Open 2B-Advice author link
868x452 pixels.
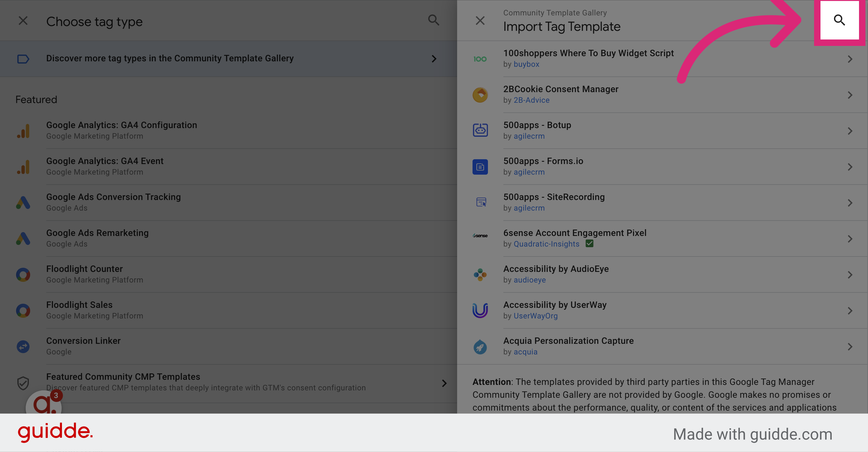[531, 100]
